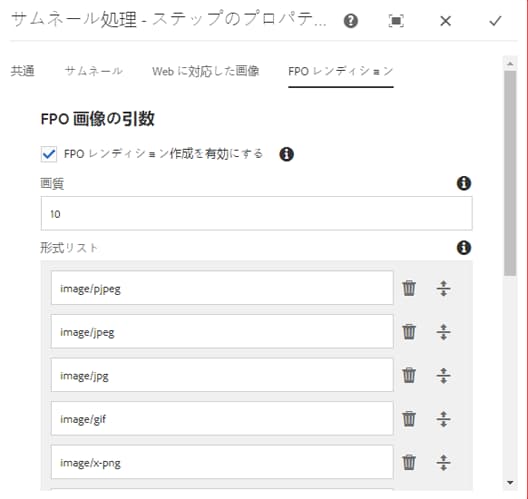The image size is (528, 499).
Task: Delete the image/pjpeg entry with trash icon
Action: click(409, 288)
